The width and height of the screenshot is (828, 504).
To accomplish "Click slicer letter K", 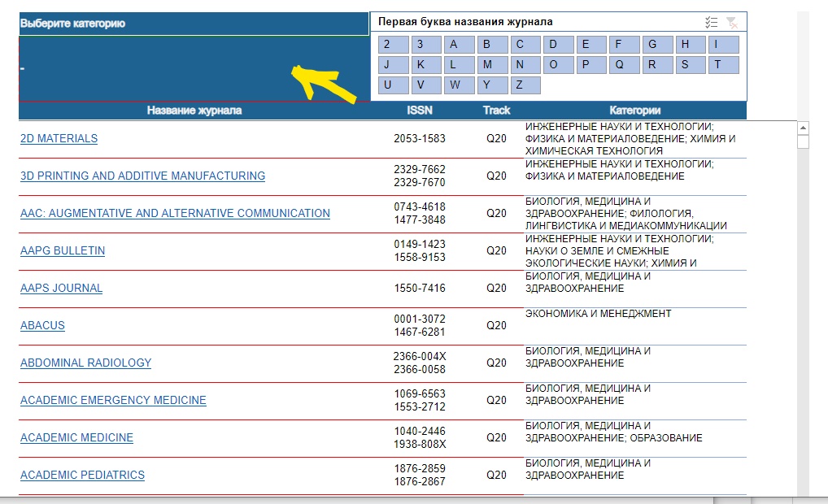I will pyautogui.click(x=426, y=65).
